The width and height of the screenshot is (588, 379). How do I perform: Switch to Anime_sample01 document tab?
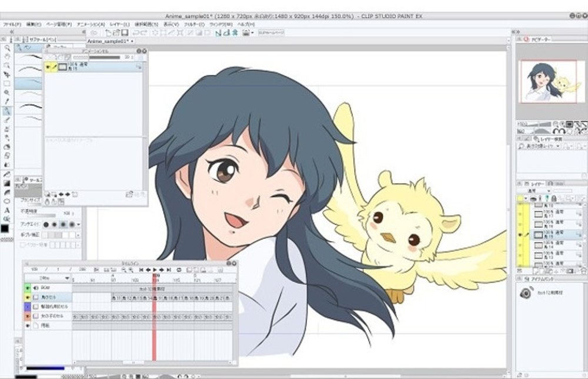click(x=111, y=41)
